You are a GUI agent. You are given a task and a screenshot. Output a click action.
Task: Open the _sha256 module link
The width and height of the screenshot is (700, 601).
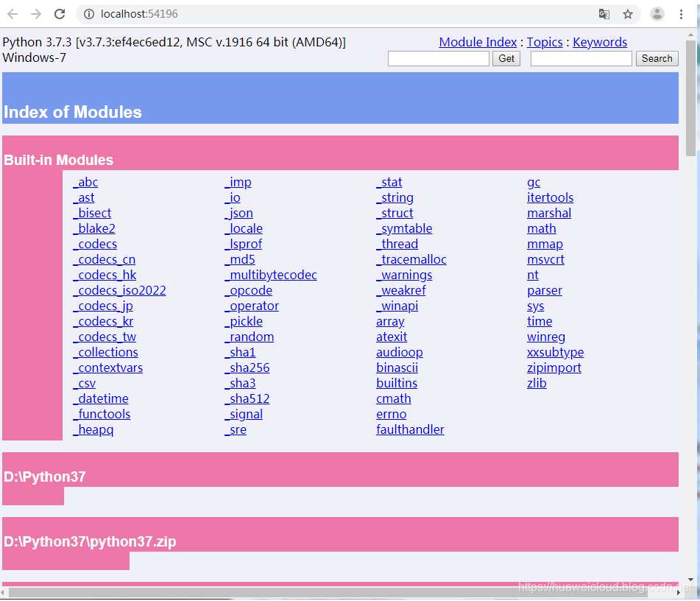click(x=247, y=368)
